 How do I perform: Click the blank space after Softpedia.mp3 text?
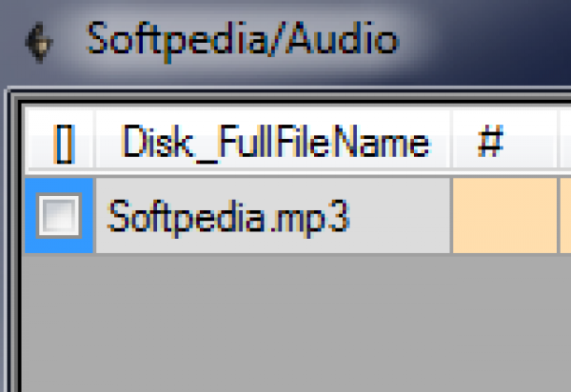[x=400, y=217]
